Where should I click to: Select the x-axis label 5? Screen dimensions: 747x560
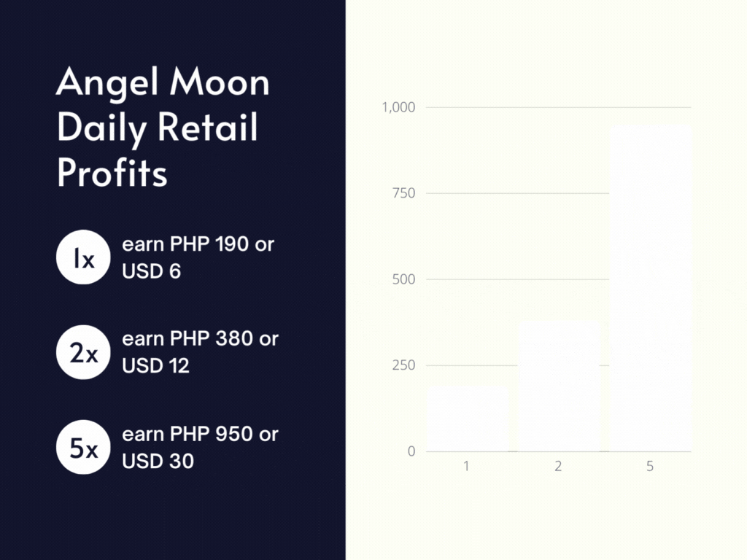[x=650, y=467]
